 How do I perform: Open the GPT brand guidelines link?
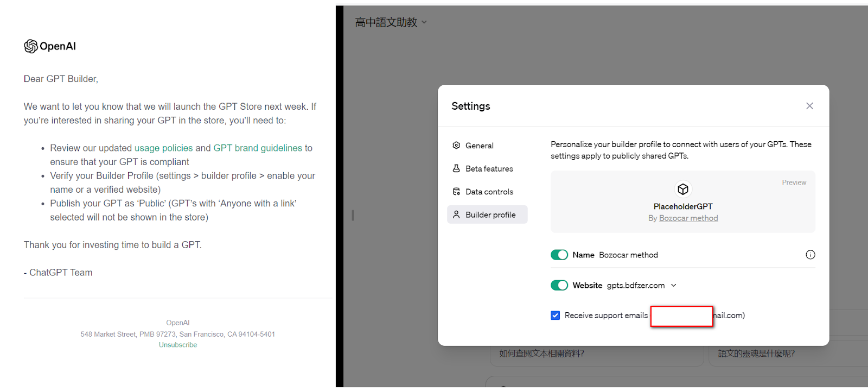[x=258, y=148]
